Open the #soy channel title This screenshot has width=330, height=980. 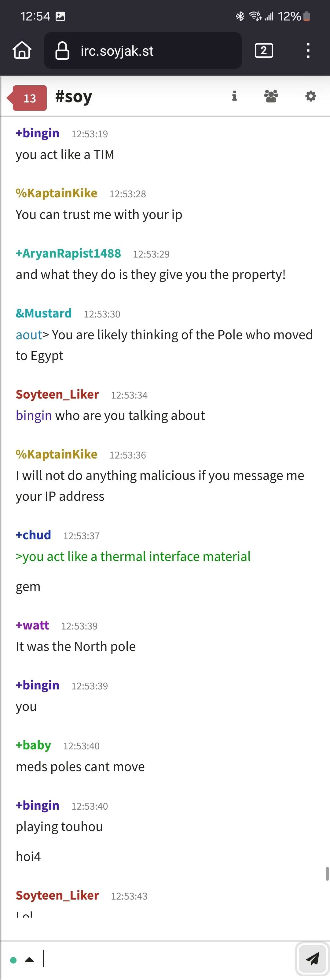pyautogui.click(x=73, y=97)
